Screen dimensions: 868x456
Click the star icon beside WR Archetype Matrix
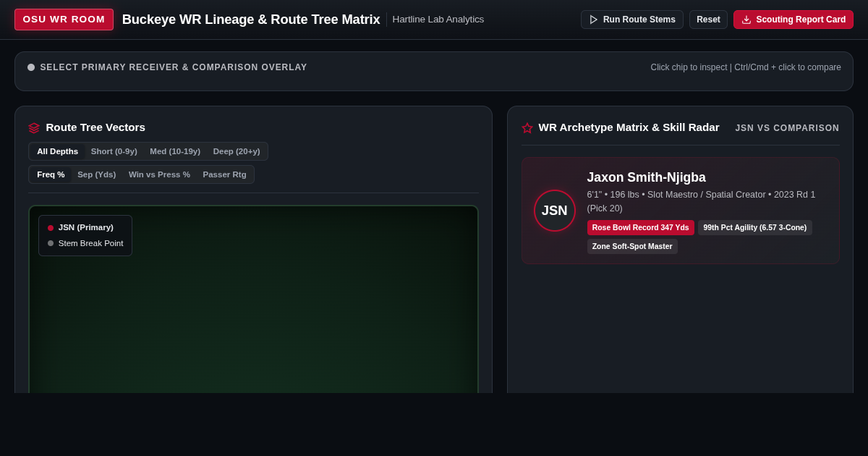527,128
